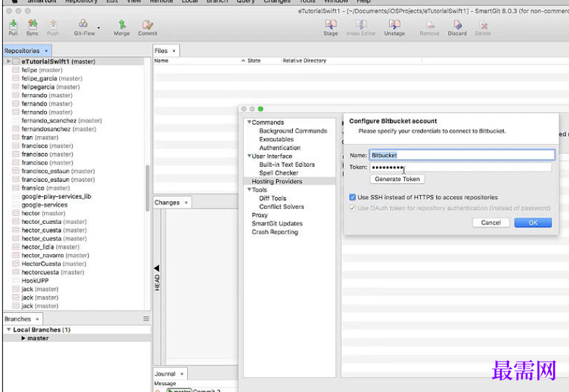Open SmartGit Updates preferences

[x=277, y=223]
